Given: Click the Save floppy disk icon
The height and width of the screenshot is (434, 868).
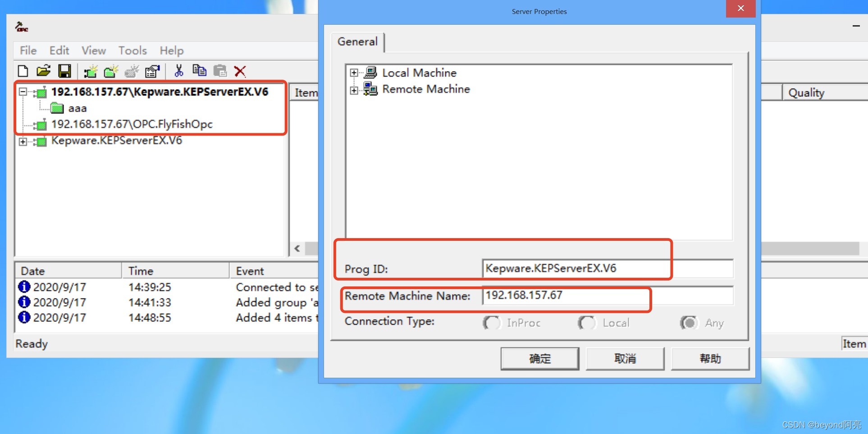Looking at the screenshot, I should [x=64, y=71].
